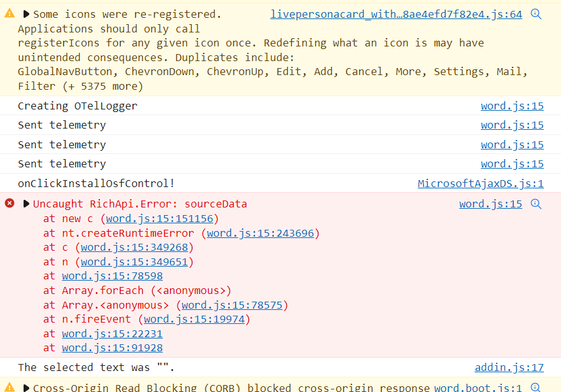Click the magnifier icon near word.boot.js entry

[x=536, y=386]
